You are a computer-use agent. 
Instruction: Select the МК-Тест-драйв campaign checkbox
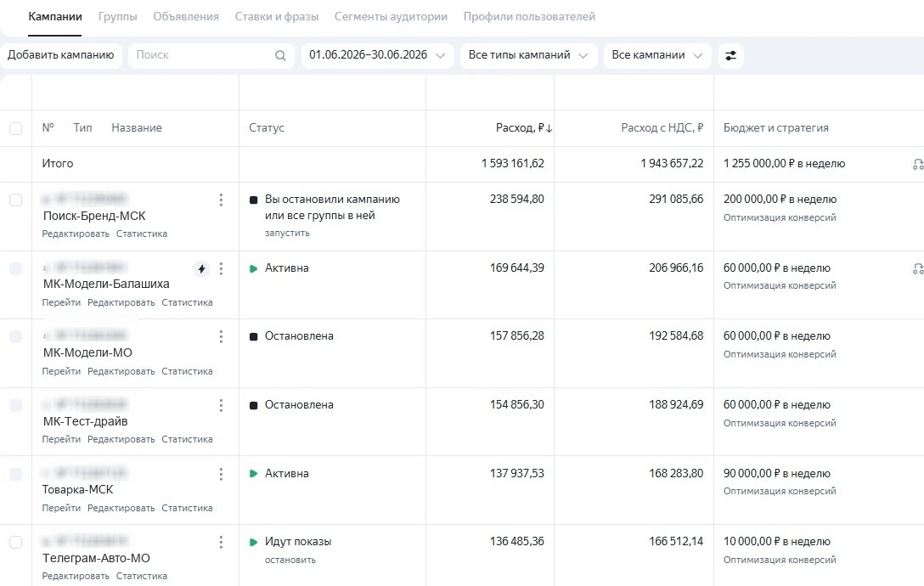pos(16,406)
